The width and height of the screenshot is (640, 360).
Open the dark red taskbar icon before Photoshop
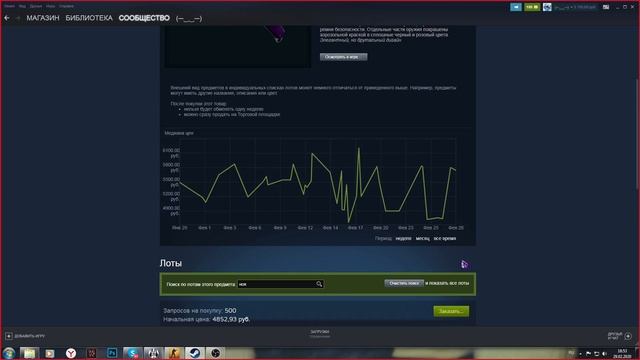91,353
